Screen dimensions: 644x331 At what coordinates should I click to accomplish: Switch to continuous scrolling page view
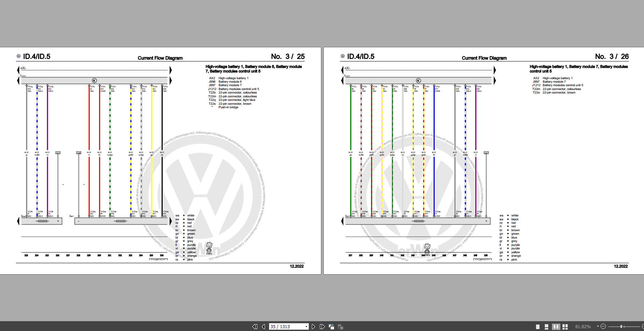click(546, 326)
